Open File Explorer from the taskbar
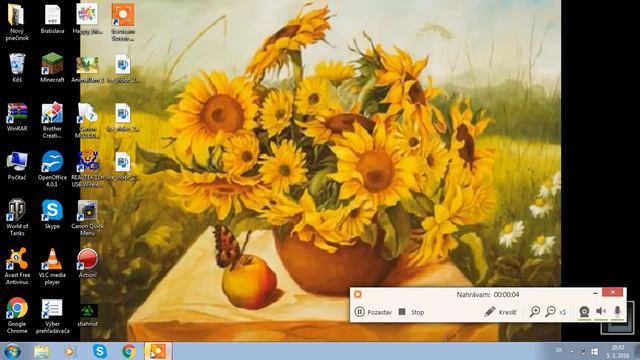 (x=42, y=351)
